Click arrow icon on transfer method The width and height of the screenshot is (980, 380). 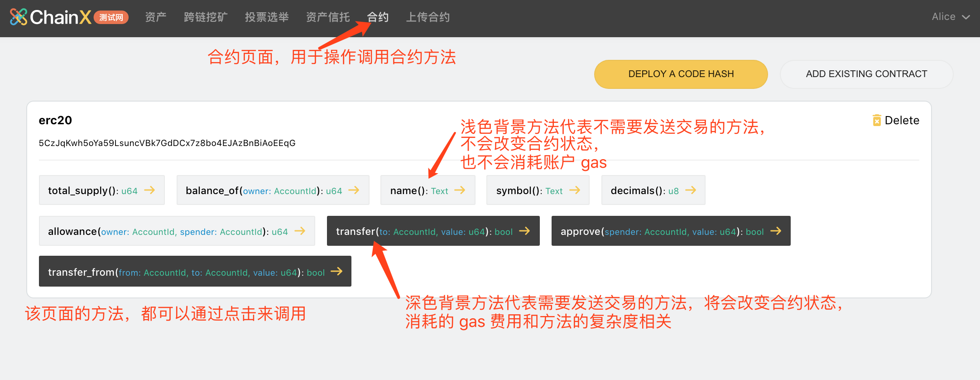point(524,231)
